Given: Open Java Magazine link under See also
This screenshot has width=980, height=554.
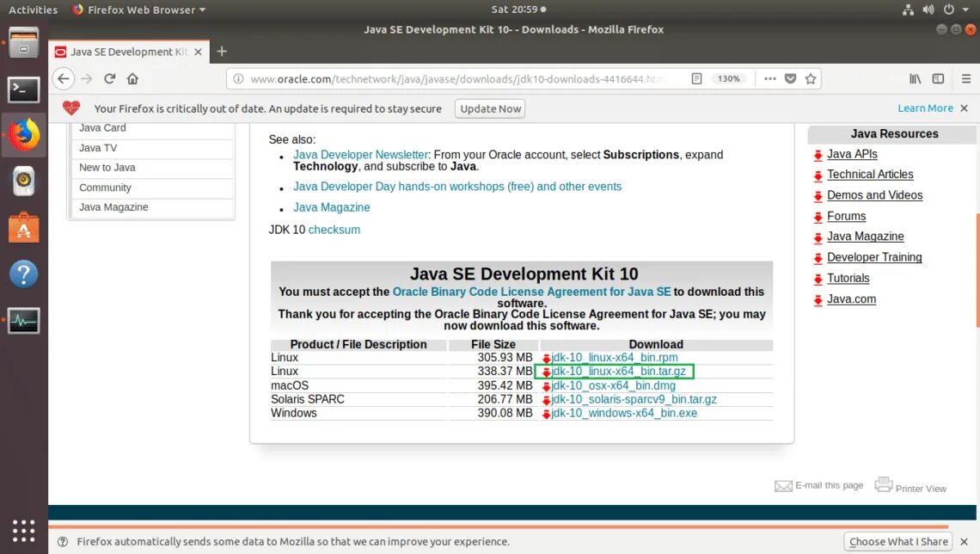Looking at the screenshot, I should 331,207.
